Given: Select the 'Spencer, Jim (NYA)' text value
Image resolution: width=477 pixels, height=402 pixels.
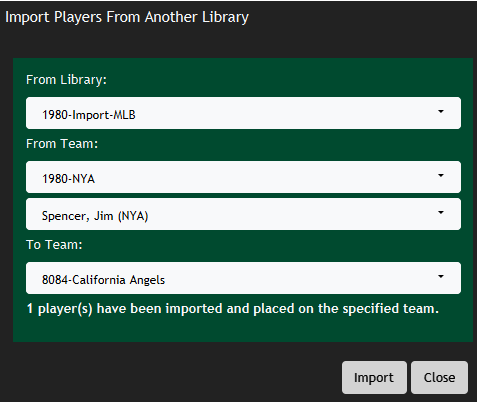Looking at the screenshot, I should pos(95,216).
